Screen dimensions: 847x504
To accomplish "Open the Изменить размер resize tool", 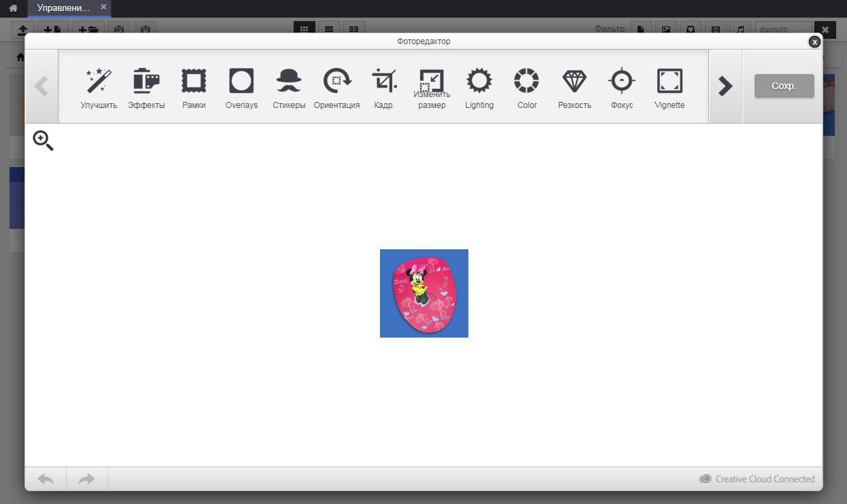I will pos(432,88).
